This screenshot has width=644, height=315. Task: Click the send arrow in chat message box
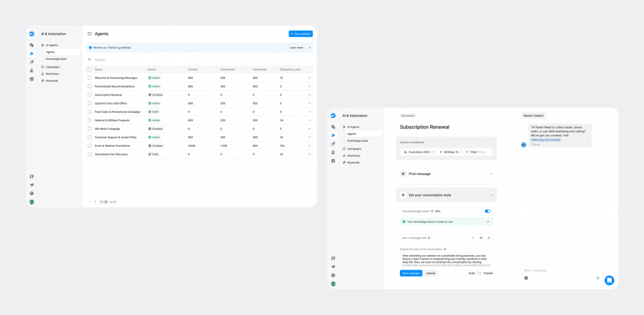598,278
